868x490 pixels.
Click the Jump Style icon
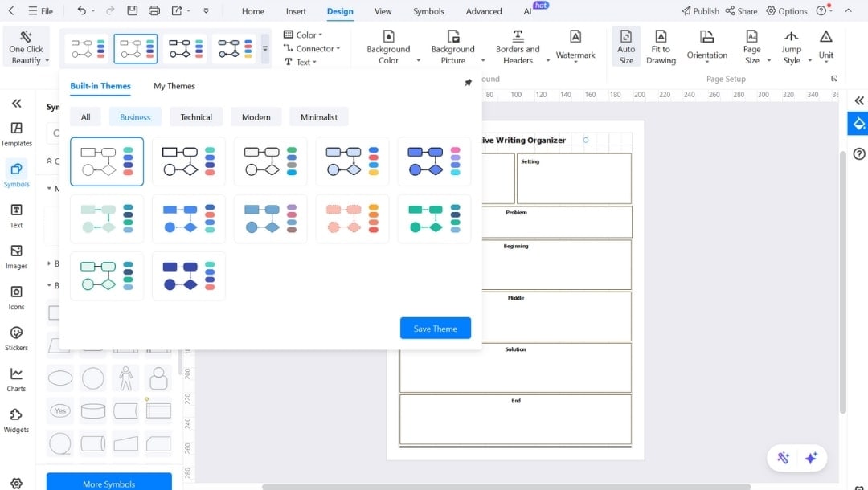(791, 36)
